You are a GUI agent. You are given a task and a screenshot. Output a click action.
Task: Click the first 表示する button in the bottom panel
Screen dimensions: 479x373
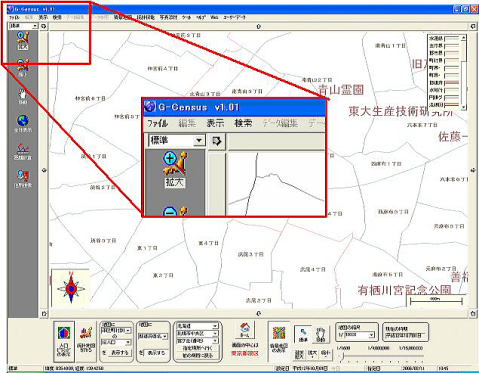point(120,352)
